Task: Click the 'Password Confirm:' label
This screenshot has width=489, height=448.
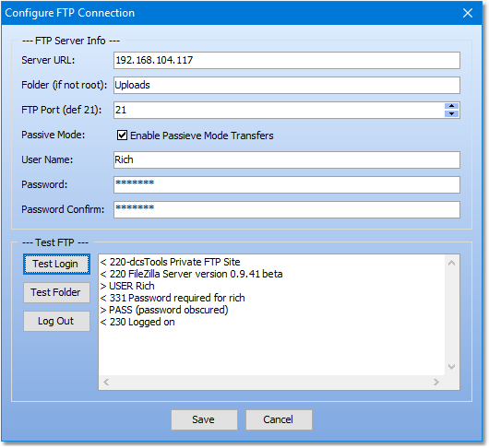Action: 63,209
